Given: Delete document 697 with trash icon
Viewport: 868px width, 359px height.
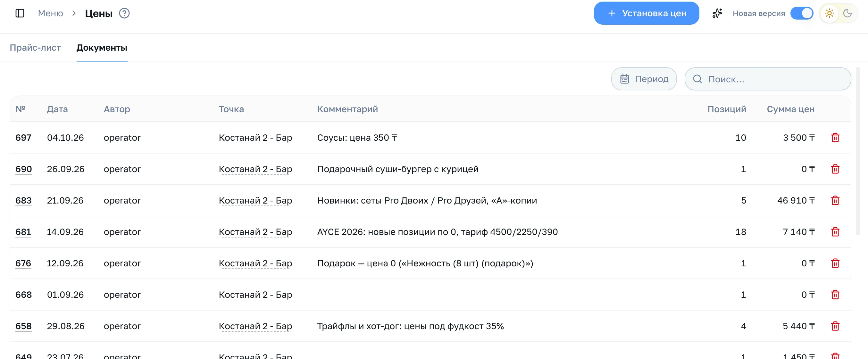Looking at the screenshot, I should point(835,138).
